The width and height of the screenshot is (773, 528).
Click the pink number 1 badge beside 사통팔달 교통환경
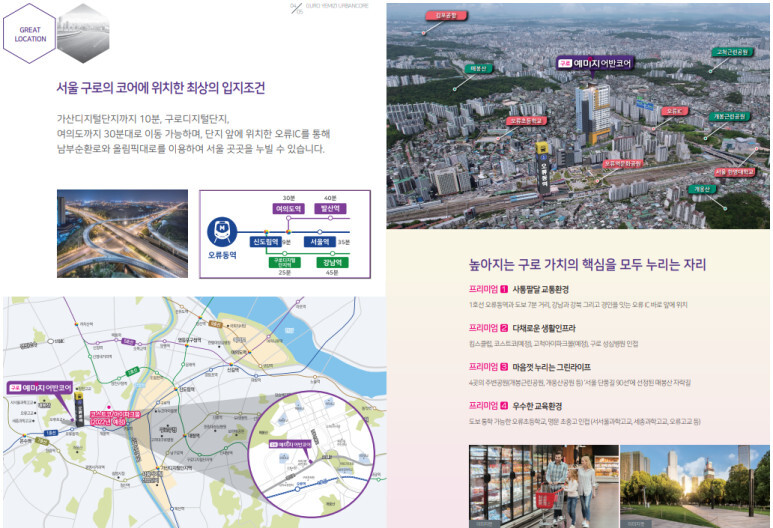(x=504, y=289)
